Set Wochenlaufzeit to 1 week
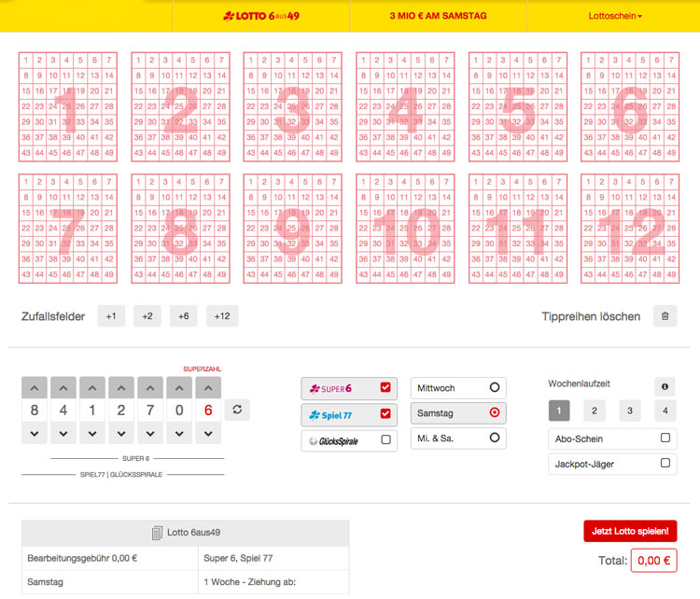700x599 pixels. pos(559,411)
